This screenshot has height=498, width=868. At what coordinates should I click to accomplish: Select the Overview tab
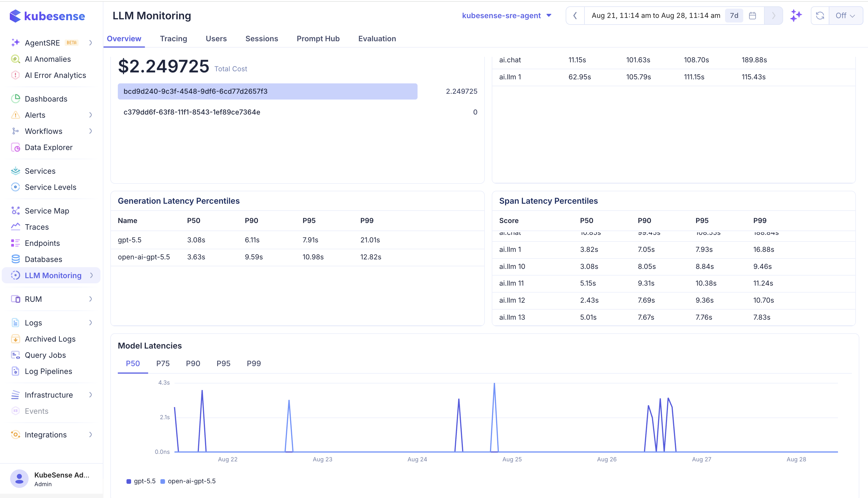(124, 39)
